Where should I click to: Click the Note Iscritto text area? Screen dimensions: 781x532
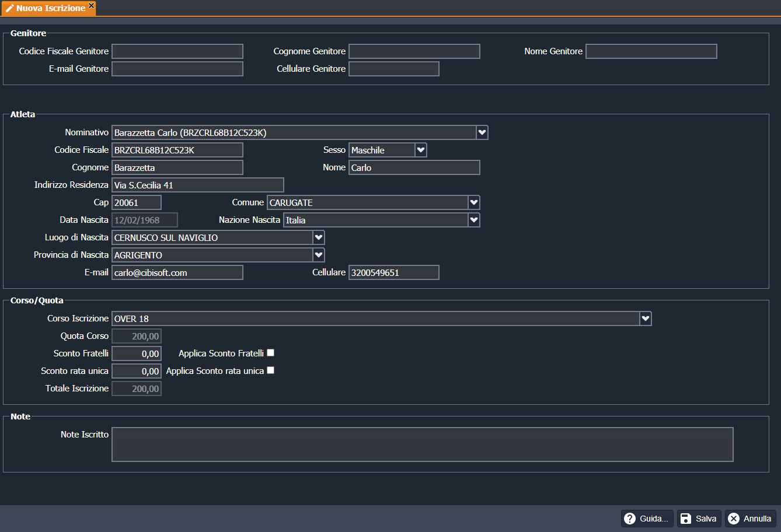(422, 444)
